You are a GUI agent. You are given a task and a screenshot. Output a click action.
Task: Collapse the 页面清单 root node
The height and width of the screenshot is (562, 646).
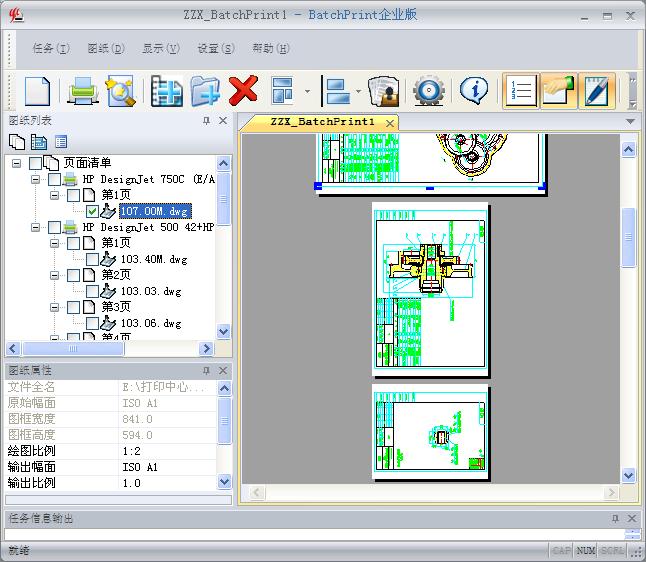click(x=16, y=164)
